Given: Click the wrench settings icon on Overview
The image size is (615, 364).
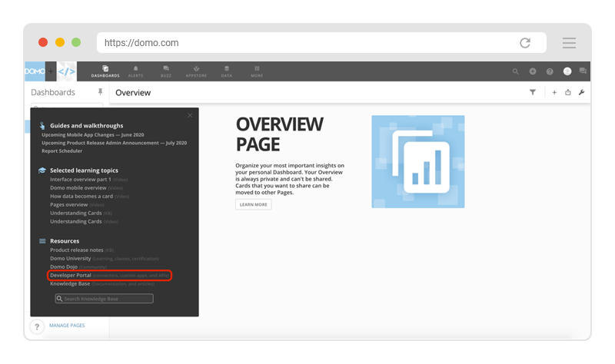Looking at the screenshot, I should point(581,92).
